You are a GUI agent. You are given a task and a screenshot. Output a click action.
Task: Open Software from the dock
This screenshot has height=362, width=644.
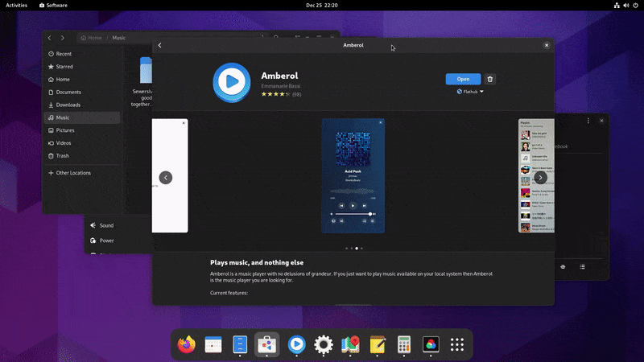click(x=267, y=344)
